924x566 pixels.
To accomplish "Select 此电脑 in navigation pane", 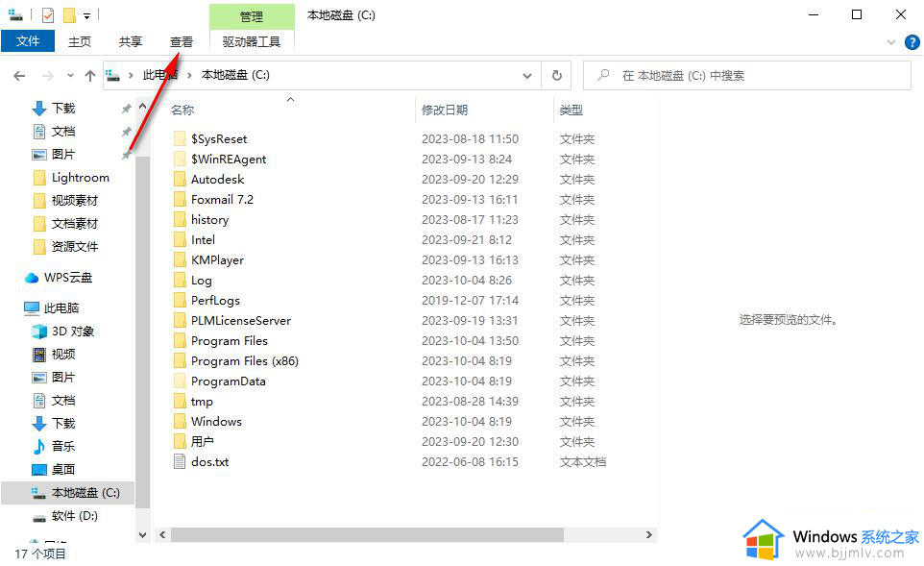I will coord(61,308).
